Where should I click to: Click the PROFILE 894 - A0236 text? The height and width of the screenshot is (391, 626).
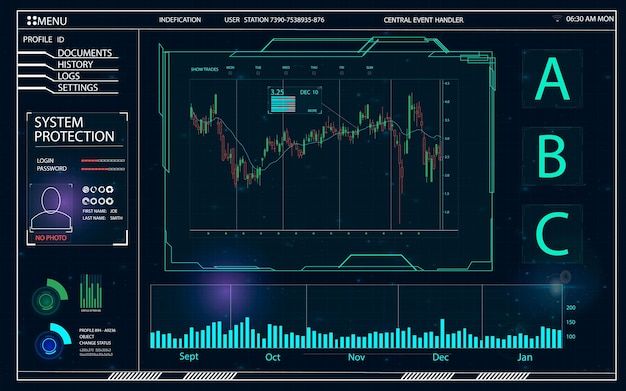click(x=97, y=330)
